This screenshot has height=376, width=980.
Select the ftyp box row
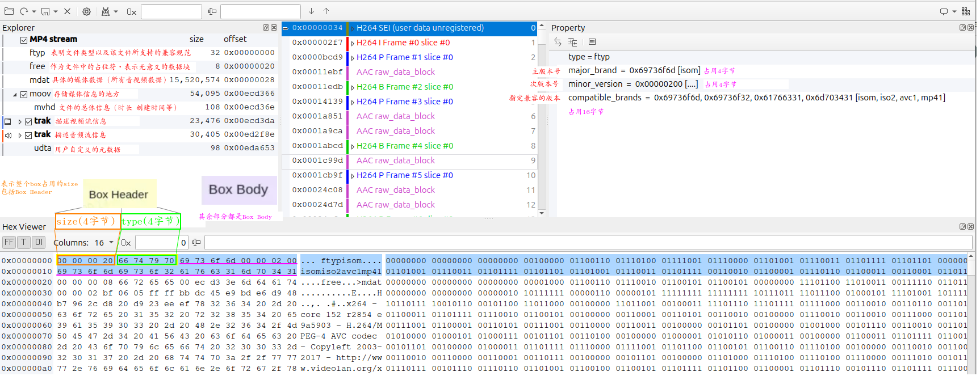pyautogui.click(x=140, y=53)
